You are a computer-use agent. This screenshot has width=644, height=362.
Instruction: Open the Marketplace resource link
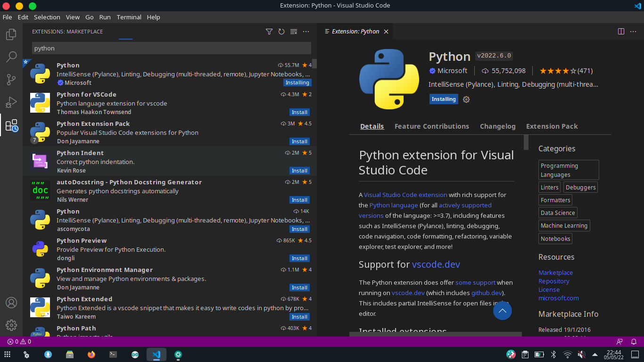556,273
